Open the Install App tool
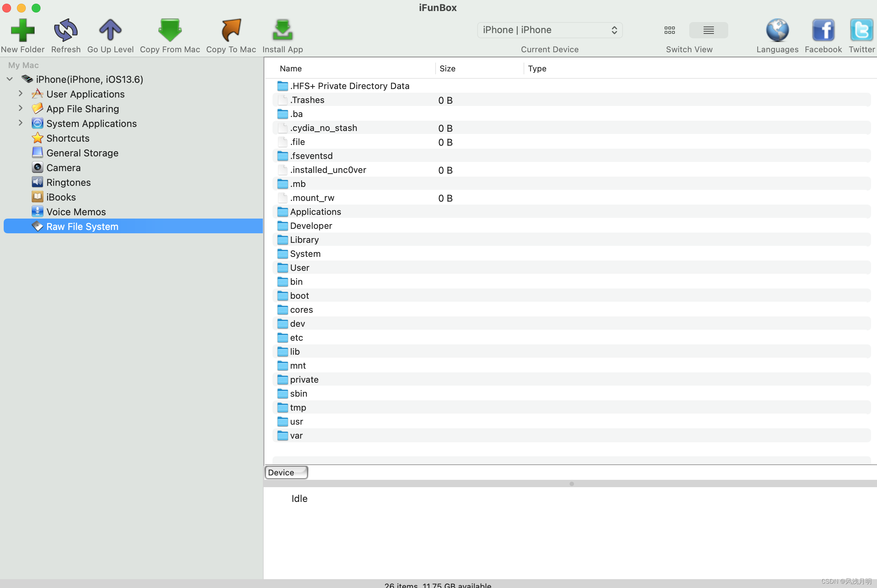877x588 pixels. coord(282,30)
